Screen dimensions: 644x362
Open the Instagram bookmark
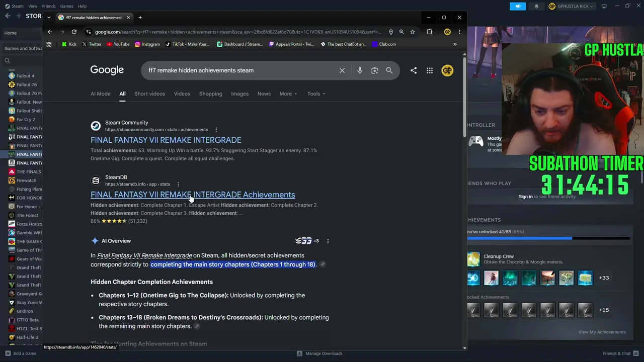pos(147,44)
